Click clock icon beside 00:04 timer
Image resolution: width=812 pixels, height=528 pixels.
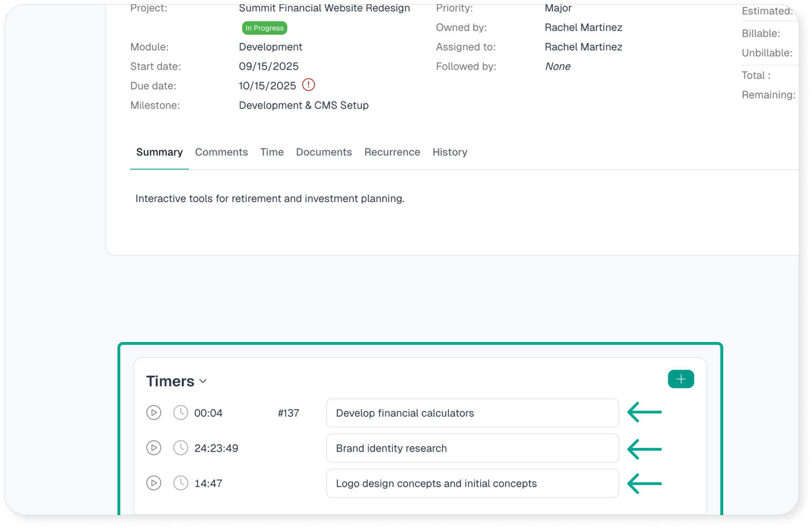pos(180,413)
